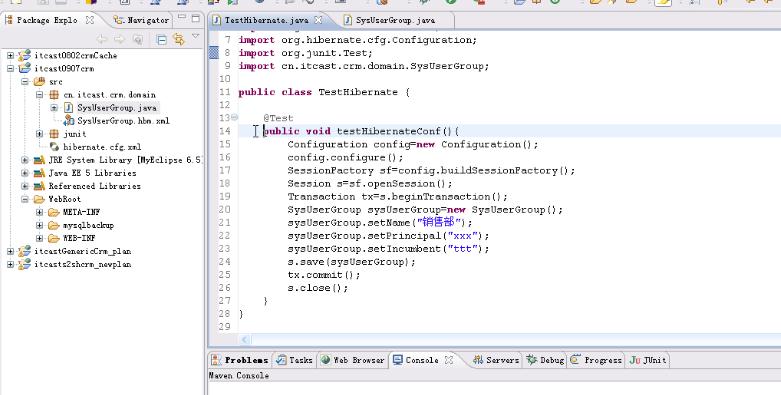Select the Referenced Libraries label
Screen dimensions: 781x395
coord(94,186)
